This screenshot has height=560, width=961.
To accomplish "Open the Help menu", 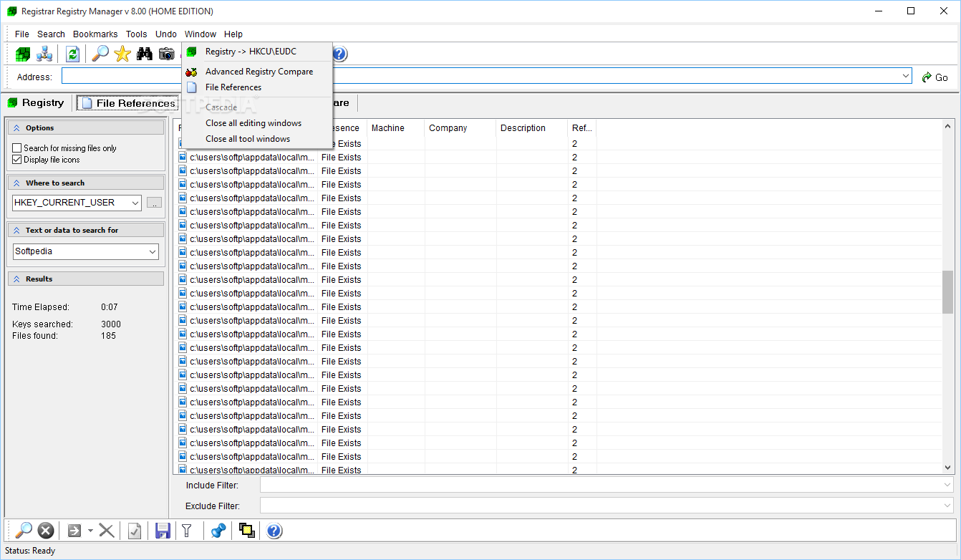I will click(x=233, y=34).
